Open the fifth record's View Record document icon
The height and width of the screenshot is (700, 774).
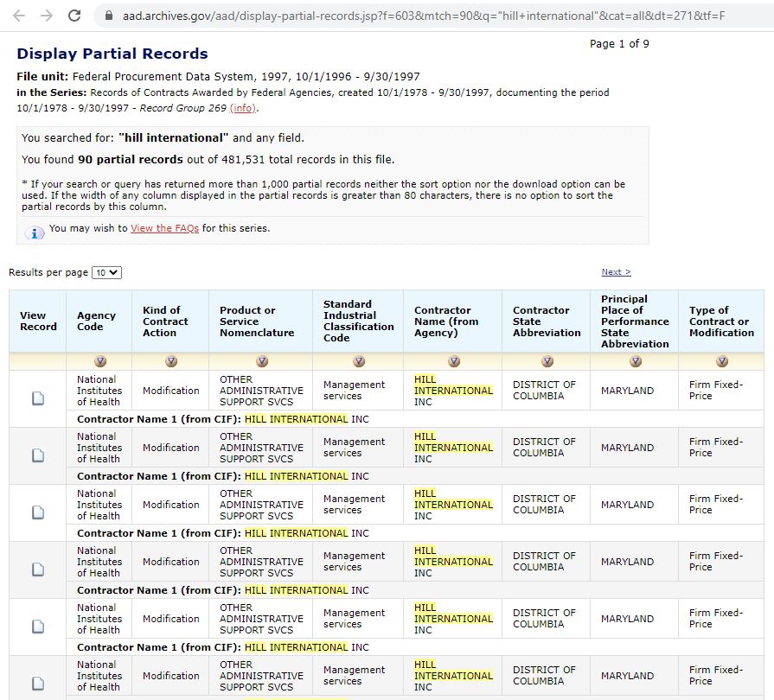pyautogui.click(x=38, y=627)
